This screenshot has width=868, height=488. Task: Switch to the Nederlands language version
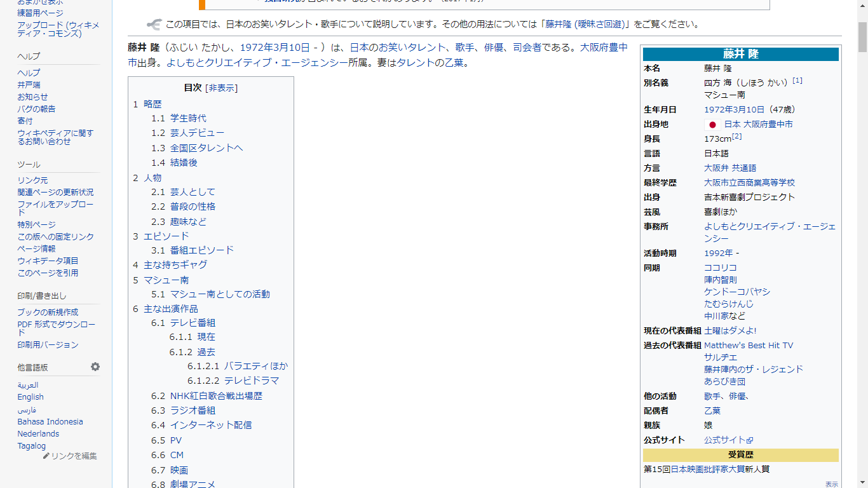click(x=38, y=434)
